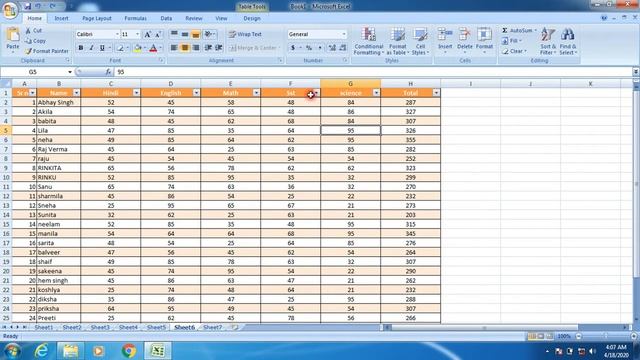Toggle Top Align vertical alignment
The width and height of the screenshot is (640, 360).
coord(174,34)
